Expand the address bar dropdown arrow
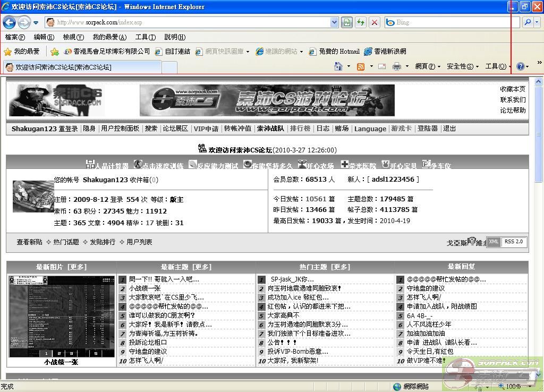544x392 pixels. [x=334, y=22]
